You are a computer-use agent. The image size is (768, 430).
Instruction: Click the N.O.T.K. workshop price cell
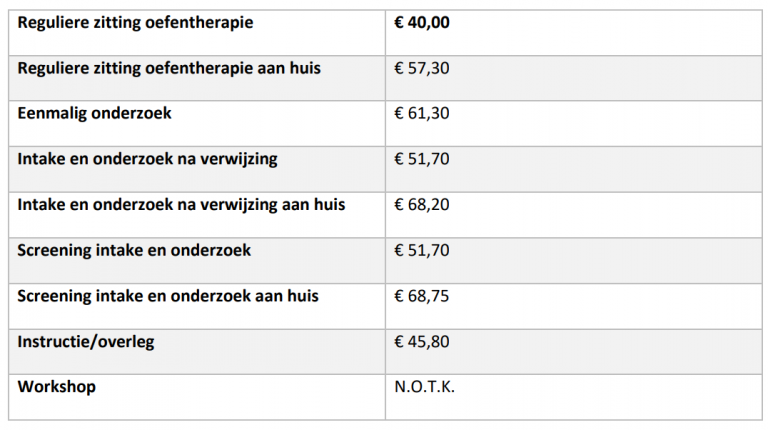coord(425,387)
